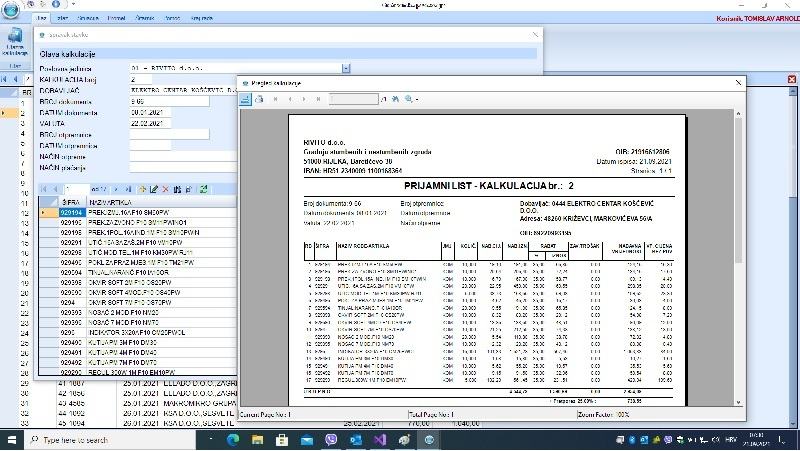Open the Kalkulacije ribbon icon
800x451 pixels.
coord(15,48)
